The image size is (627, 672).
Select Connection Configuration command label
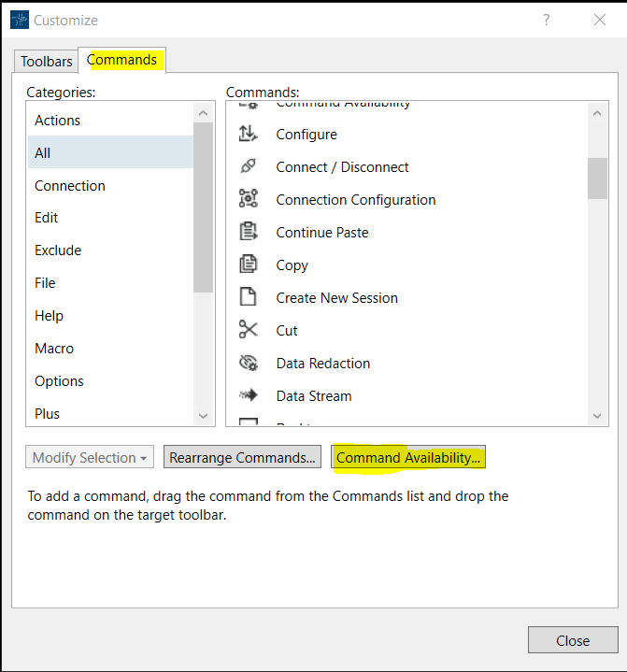click(356, 200)
